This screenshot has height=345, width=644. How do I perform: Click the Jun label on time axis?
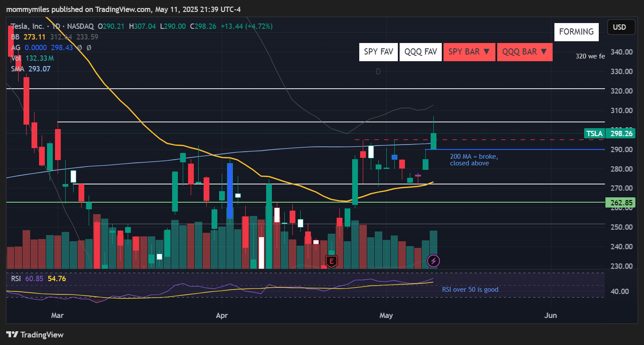(550, 315)
